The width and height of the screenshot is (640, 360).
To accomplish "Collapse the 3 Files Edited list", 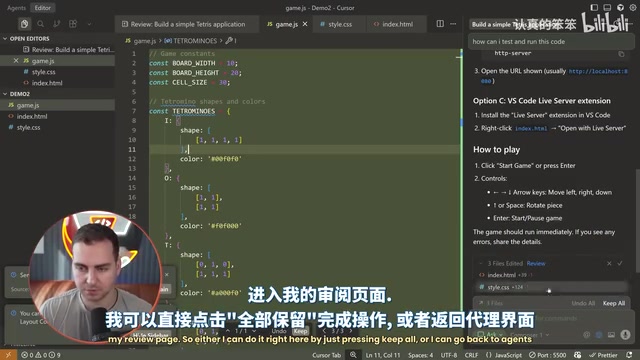I will pos(481,263).
